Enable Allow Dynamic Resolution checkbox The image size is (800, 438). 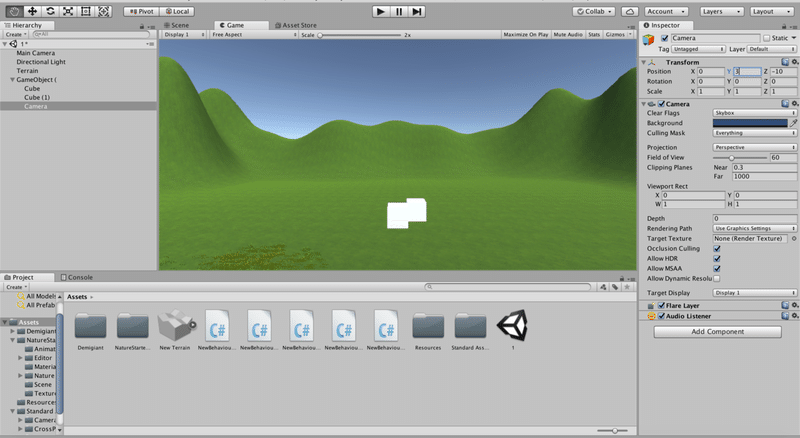pos(717,279)
